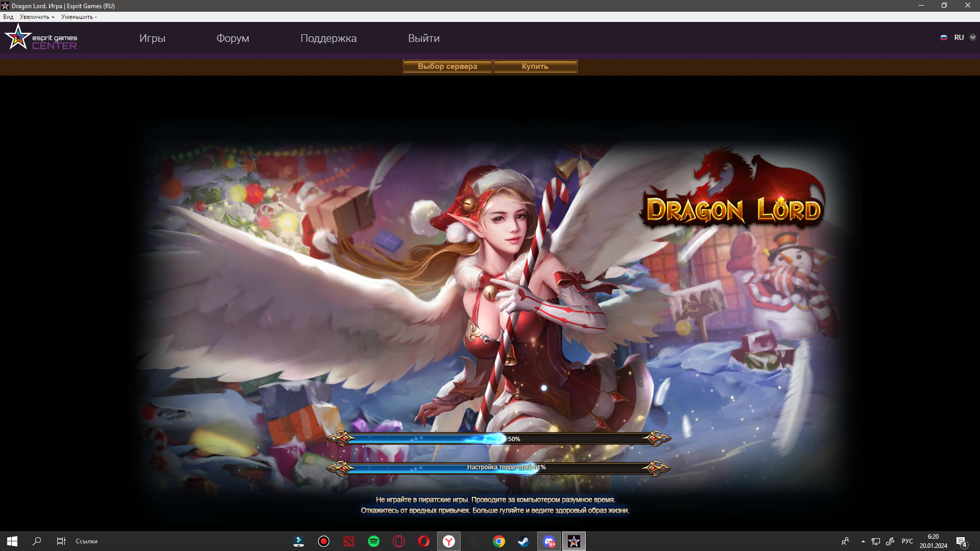The width and height of the screenshot is (980, 551).
Task: Open the Вид menu
Action: [x=8, y=17]
